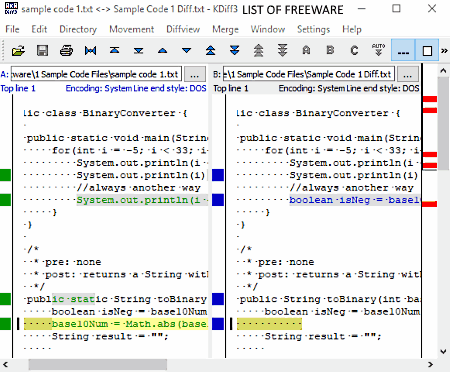
Task: Go to previous conflict icon
Action: coord(210,51)
